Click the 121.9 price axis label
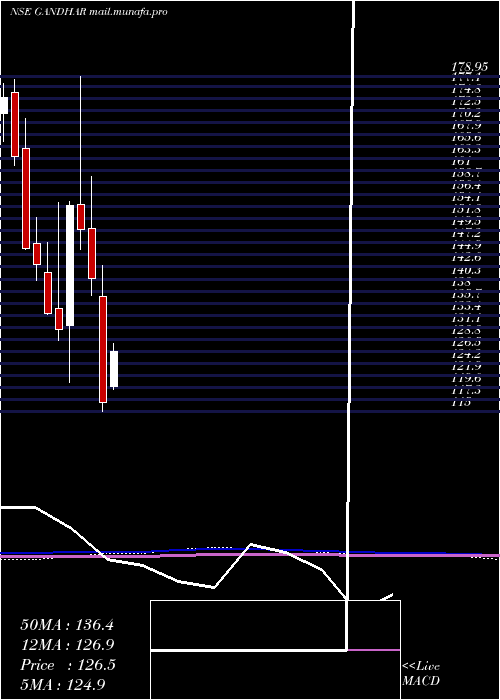This screenshot has height=700, width=500. point(467,367)
